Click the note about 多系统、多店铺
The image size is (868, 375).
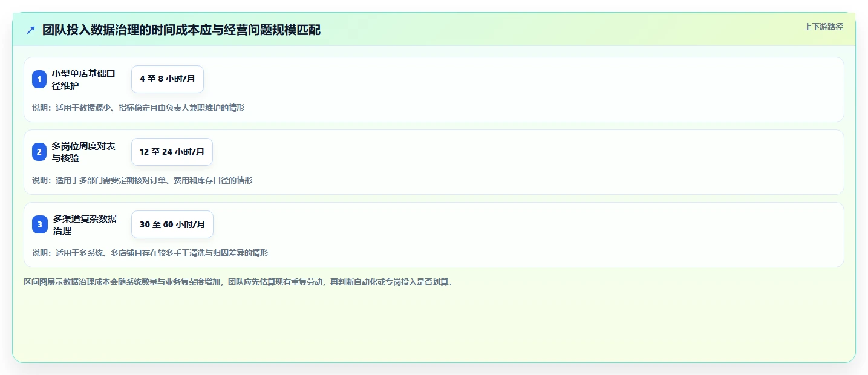(x=150, y=253)
